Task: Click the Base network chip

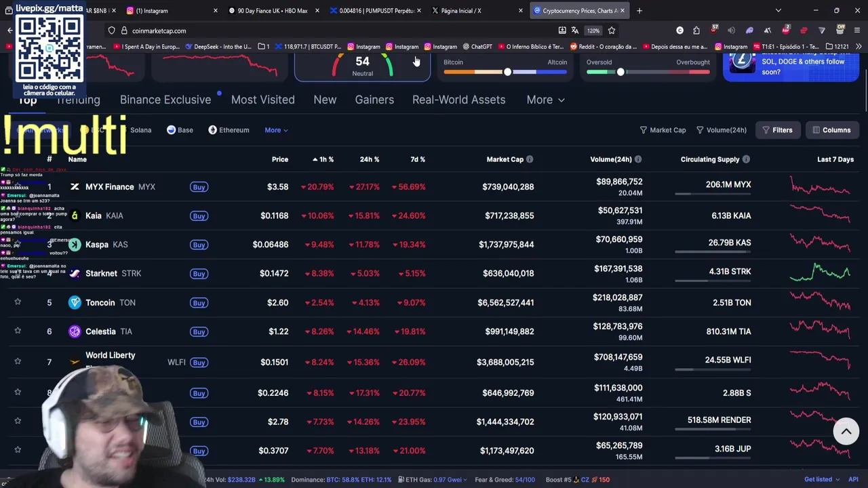Action: (x=180, y=130)
